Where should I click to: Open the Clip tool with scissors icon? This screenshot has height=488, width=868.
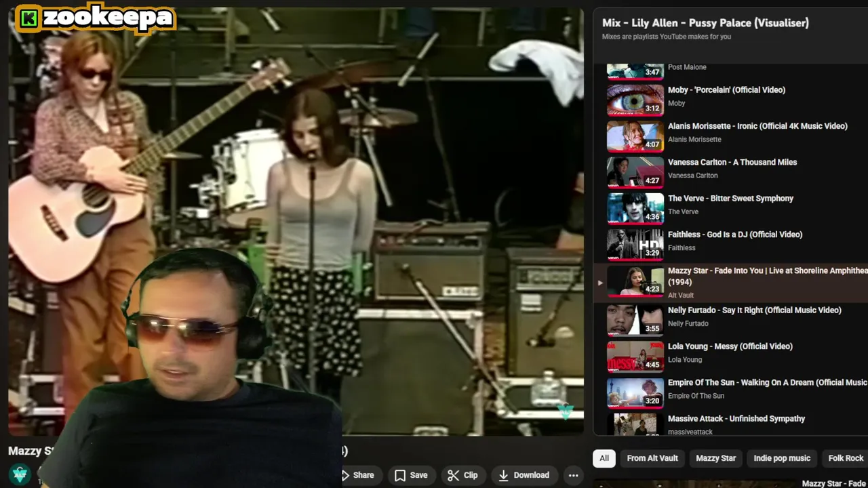(x=463, y=475)
